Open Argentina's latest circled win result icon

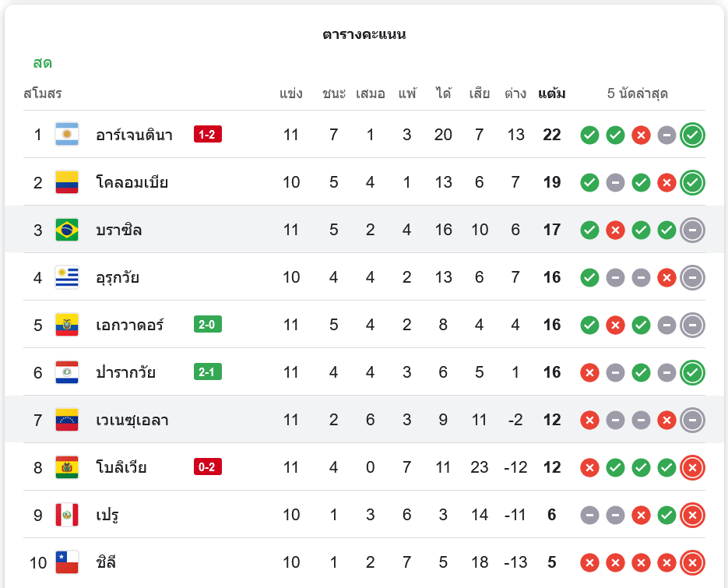point(692,135)
